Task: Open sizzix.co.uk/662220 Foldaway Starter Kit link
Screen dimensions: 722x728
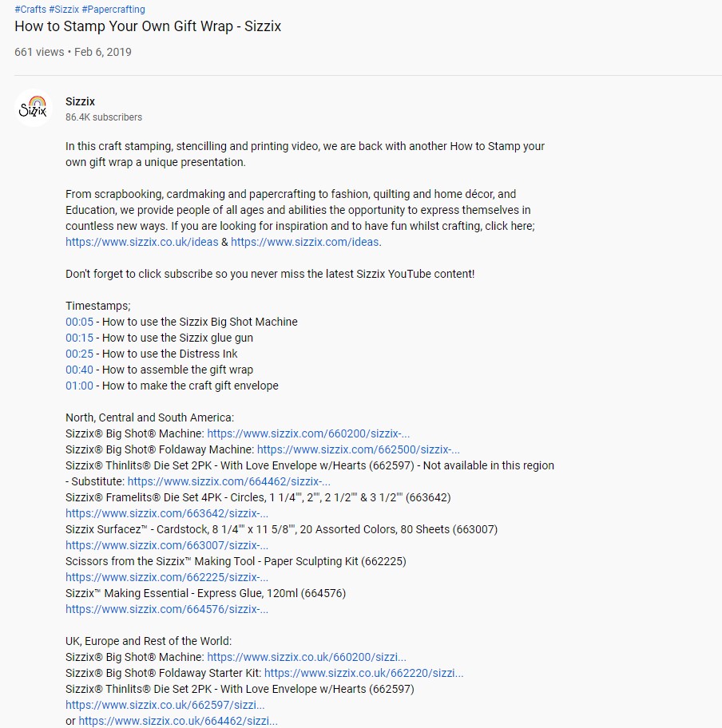Action: tap(363, 673)
